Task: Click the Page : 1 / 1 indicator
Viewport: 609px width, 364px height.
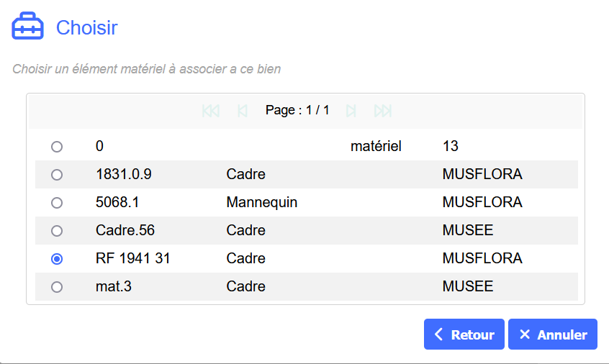Action: [297, 111]
